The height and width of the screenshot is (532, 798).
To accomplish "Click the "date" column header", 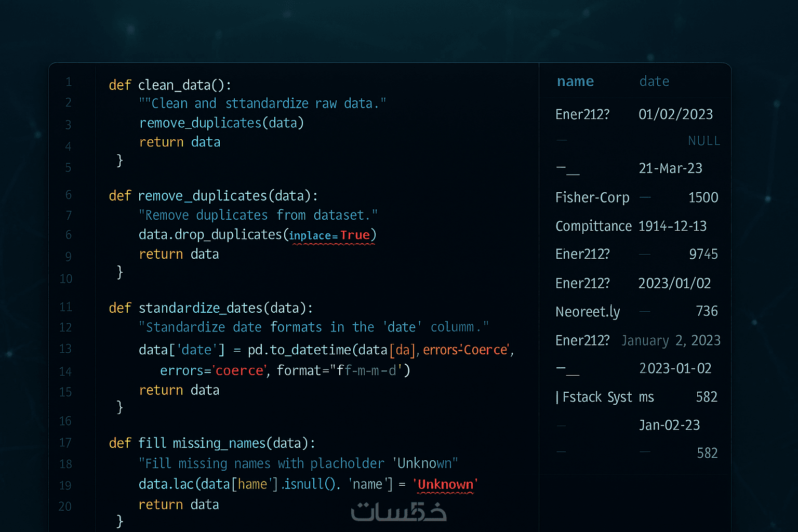I will (x=654, y=82).
